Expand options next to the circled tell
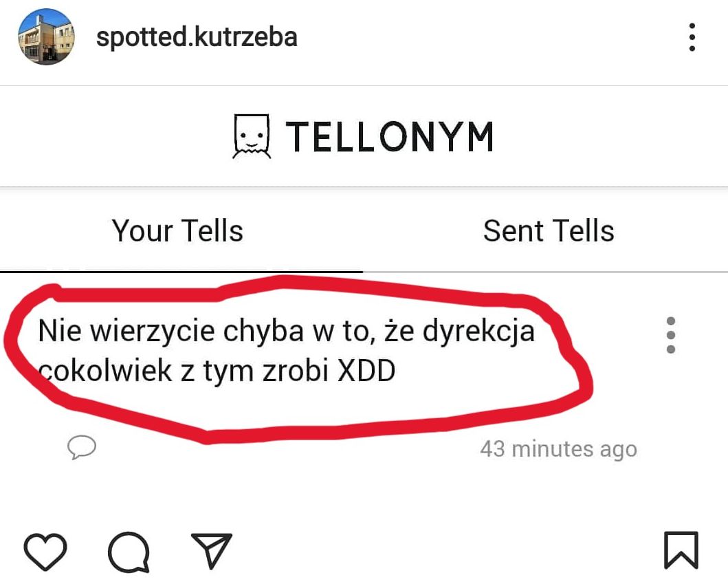This screenshot has height=584, width=728. coord(670,335)
